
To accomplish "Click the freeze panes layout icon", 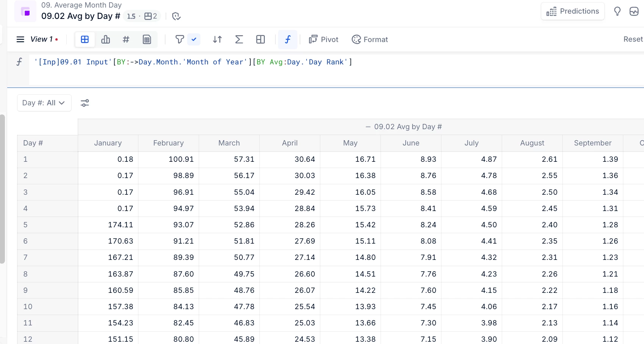I will tap(261, 39).
